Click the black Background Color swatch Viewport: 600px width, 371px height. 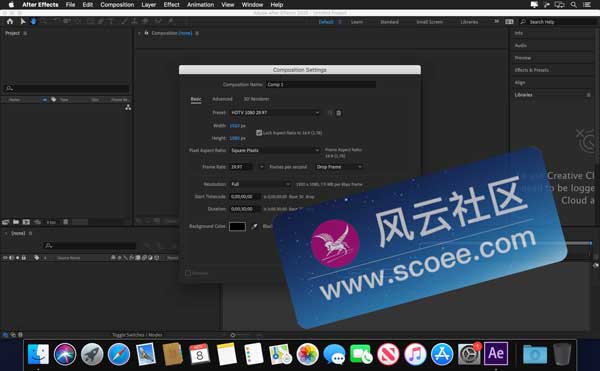coord(237,226)
